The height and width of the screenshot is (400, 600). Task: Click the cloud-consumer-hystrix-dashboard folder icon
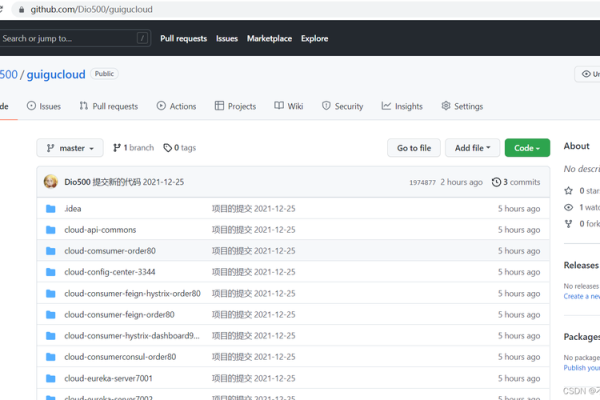click(51, 336)
